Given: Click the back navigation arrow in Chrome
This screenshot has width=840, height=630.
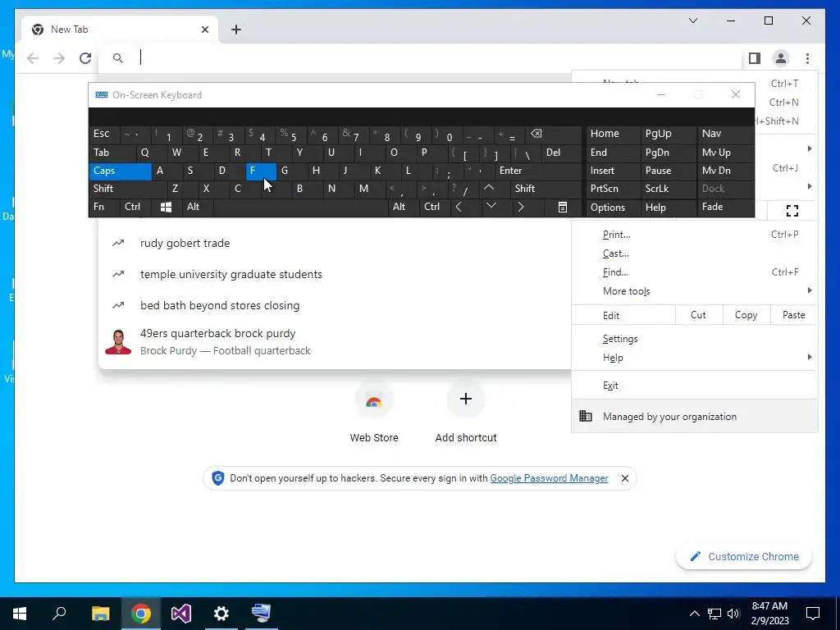Looking at the screenshot, I should (33, 58).
